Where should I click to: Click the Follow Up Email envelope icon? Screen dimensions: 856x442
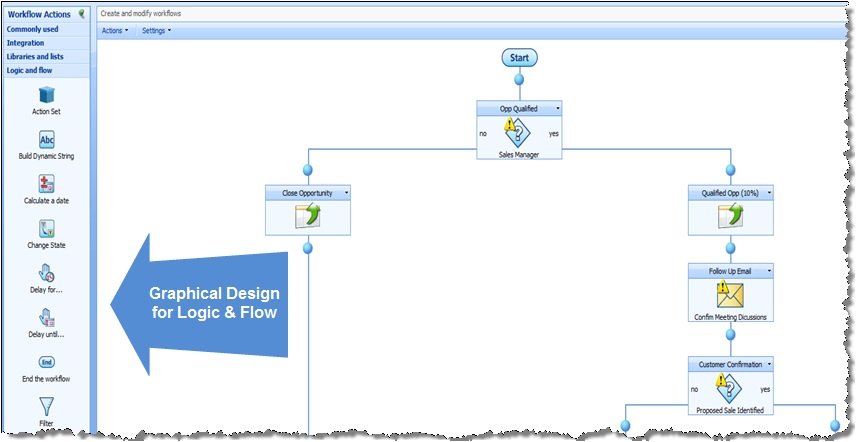tap(729, 295)
